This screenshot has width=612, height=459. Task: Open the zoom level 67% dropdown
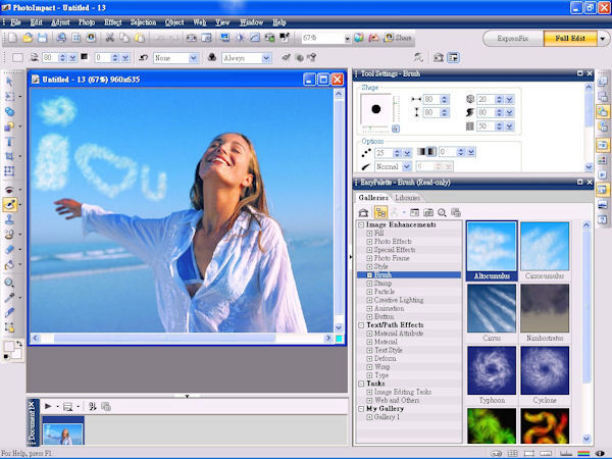346,38
